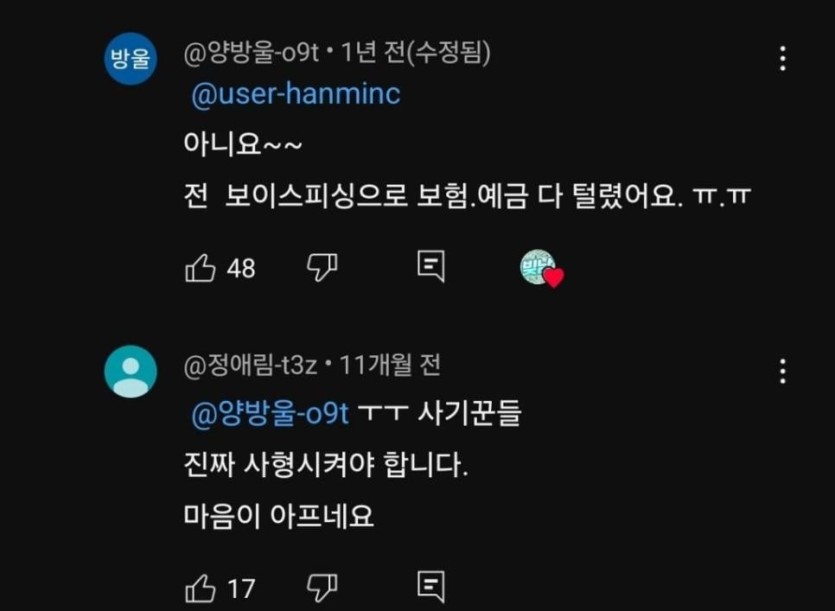Image resolution: width=835 pixels, height=611 pixels.
Task: Open options menu for 양방울-o9t comment
Action: (x=782, y=58)
